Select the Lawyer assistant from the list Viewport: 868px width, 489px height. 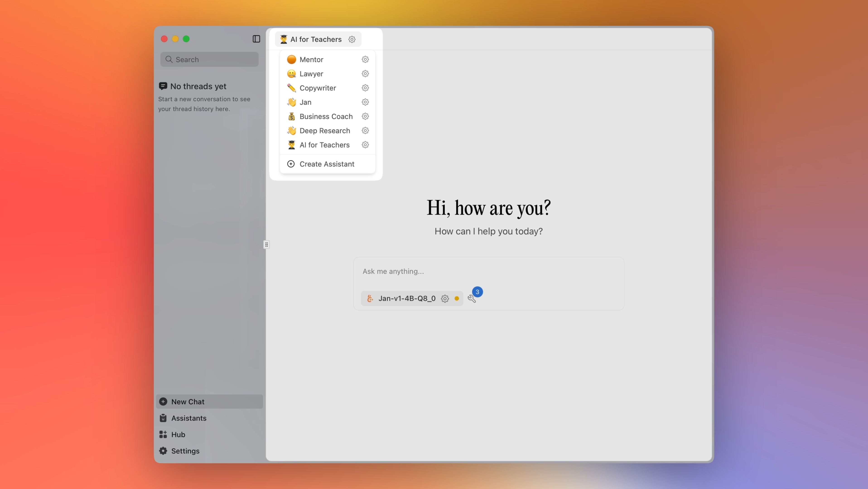pyautogui.click(x=311, y=74)
